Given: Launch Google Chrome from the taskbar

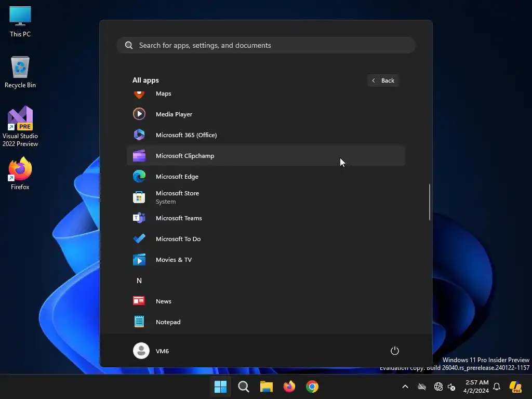Looking at the screenshot, I should (312, 387).
